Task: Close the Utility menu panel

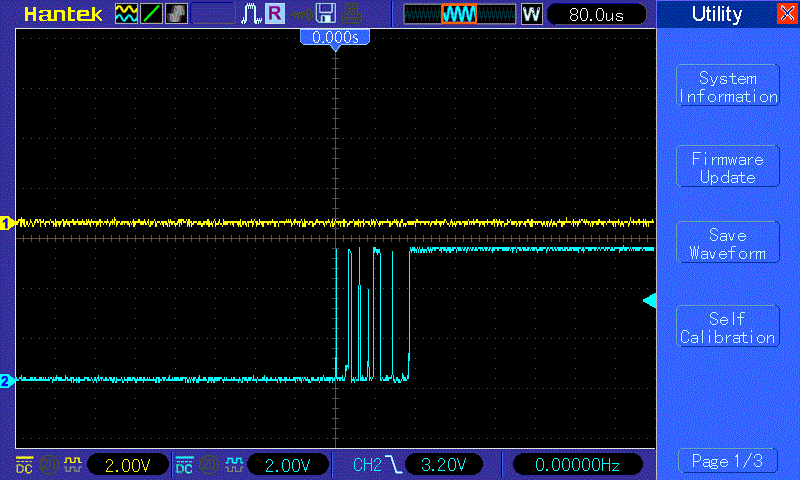Action: click(x=787, y=14)
